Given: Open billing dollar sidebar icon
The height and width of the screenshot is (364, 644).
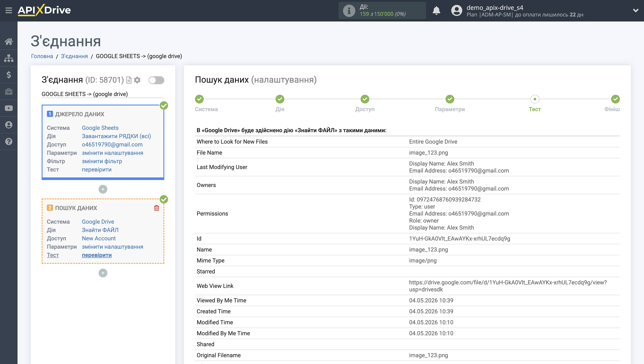Looking at the screenshot, I should click(9, 75).
